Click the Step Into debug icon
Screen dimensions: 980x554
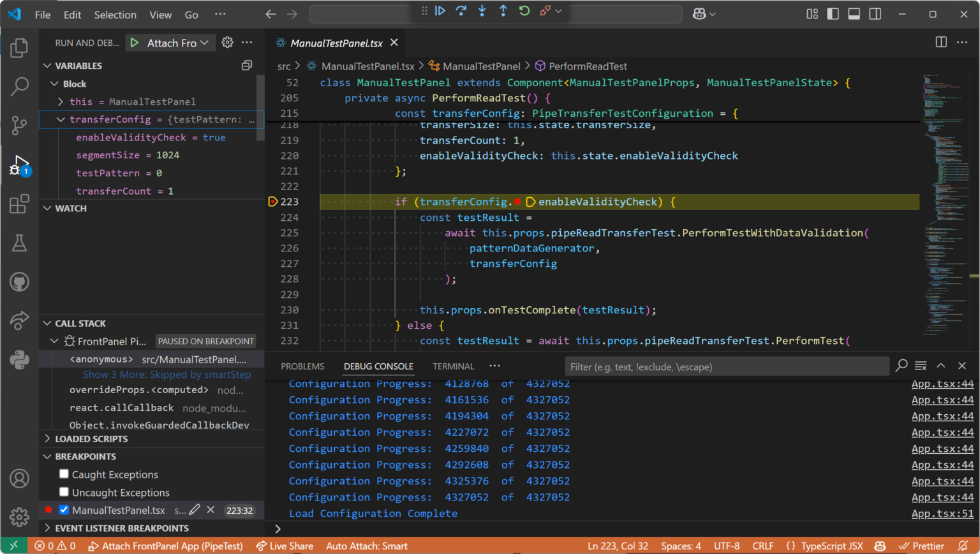[482, 11]
